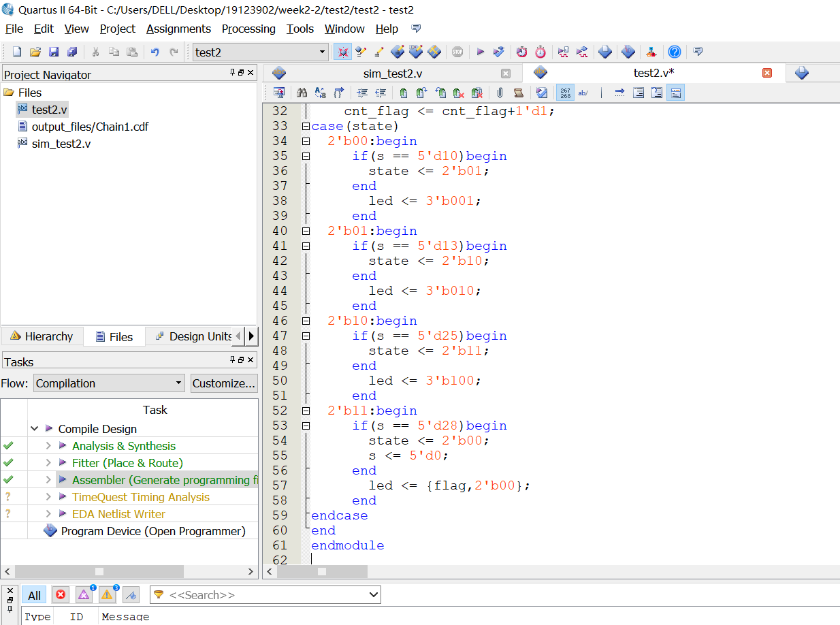Clear all bookmarks icon in editor toolbar

point(477,93)
